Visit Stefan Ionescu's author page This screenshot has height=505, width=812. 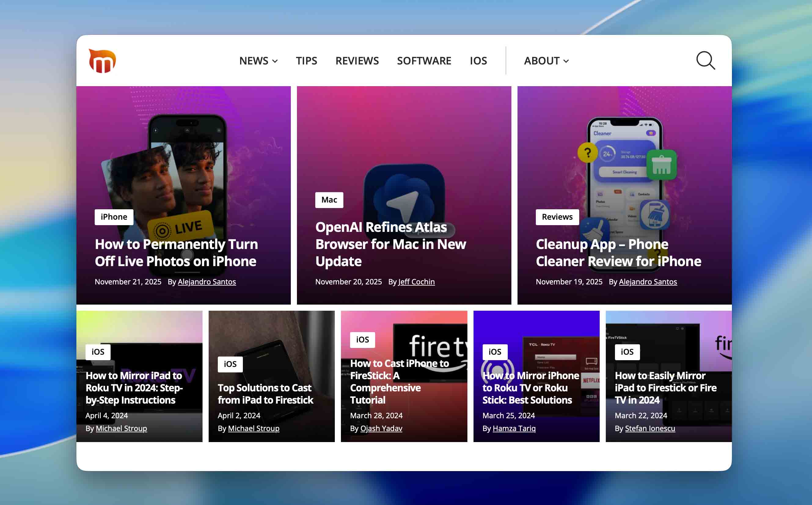pos(650,429)
